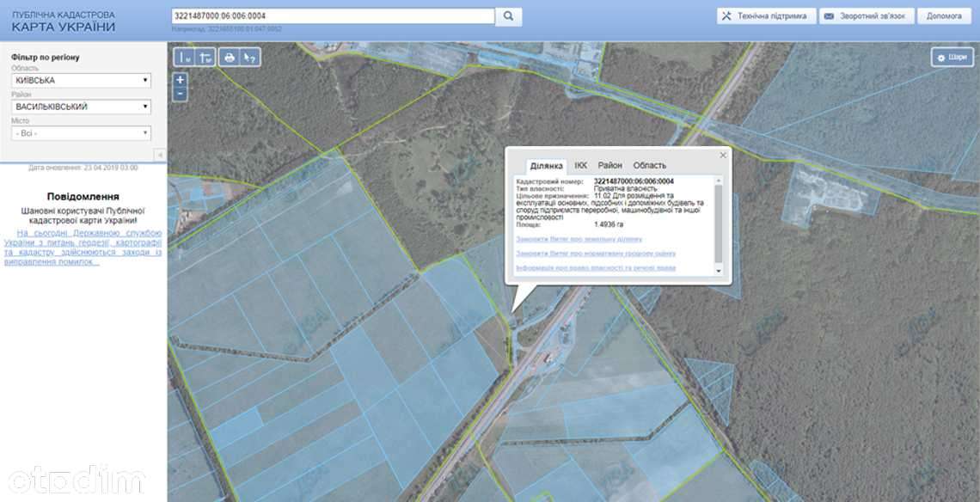Viewport: 980px width, 502px height.
Task: Select the distance measurement tool
Action: tap(184, 58)
